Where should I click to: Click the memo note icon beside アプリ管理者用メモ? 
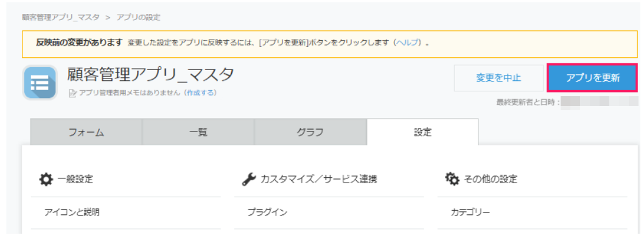[72, 93]
